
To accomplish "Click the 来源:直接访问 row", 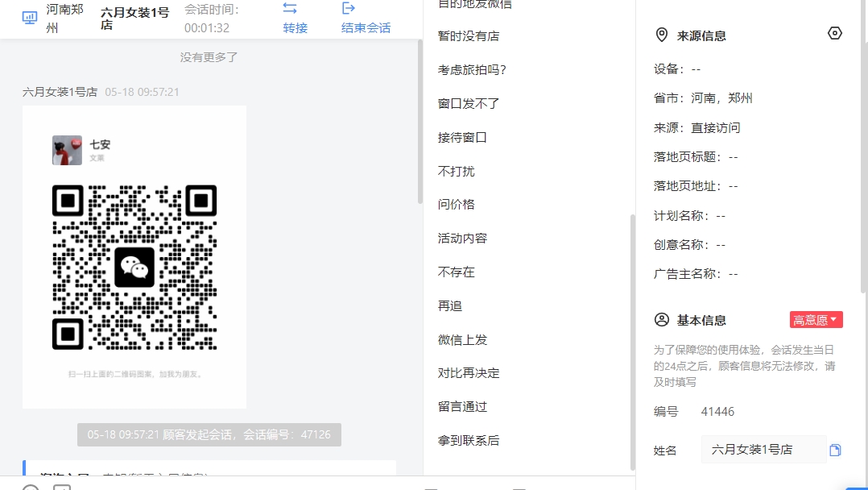I will point(697,128).
